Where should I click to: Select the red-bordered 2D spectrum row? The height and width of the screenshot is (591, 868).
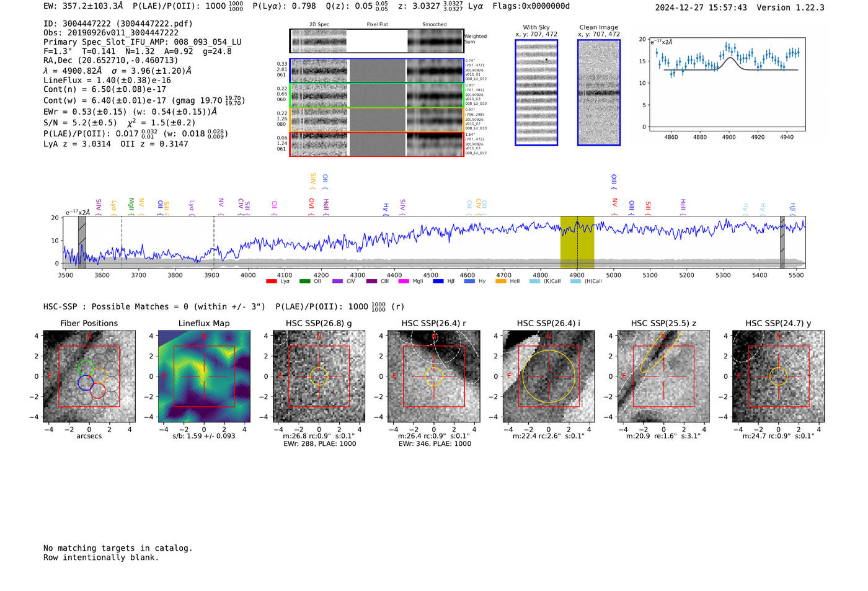[377, 144]
